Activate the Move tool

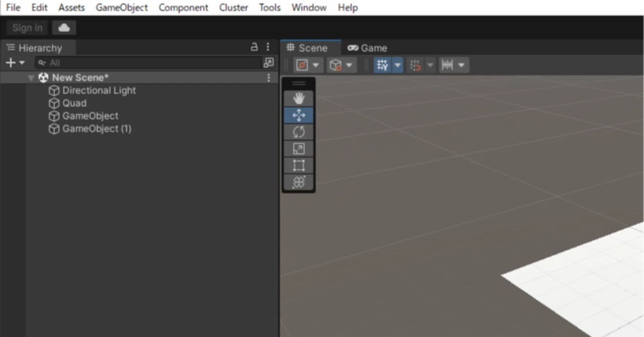tap(299, 115)
